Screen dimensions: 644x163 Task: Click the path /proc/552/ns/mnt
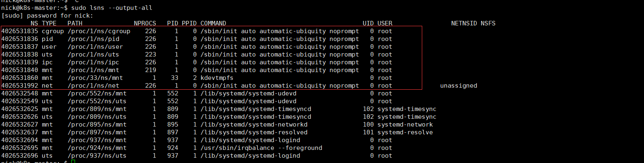tap(97, 93)
